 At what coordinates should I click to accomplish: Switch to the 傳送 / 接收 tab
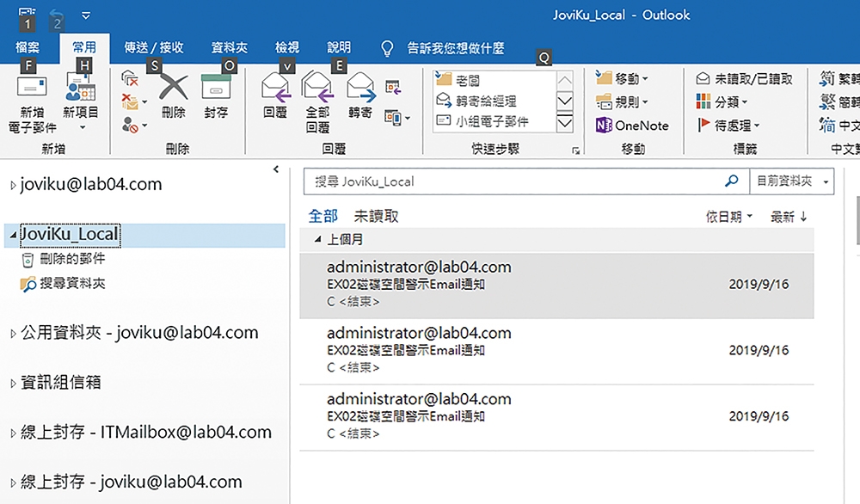pyautogui.click(x=154, y=48)
